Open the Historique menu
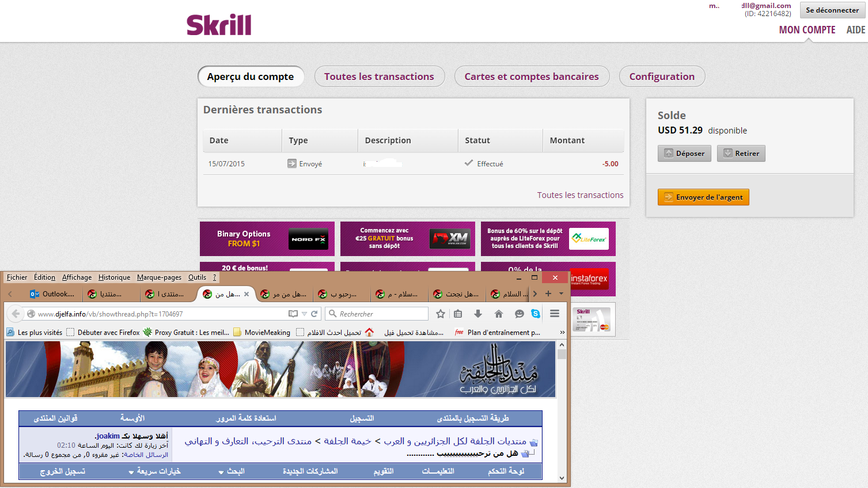 (114, 277)
